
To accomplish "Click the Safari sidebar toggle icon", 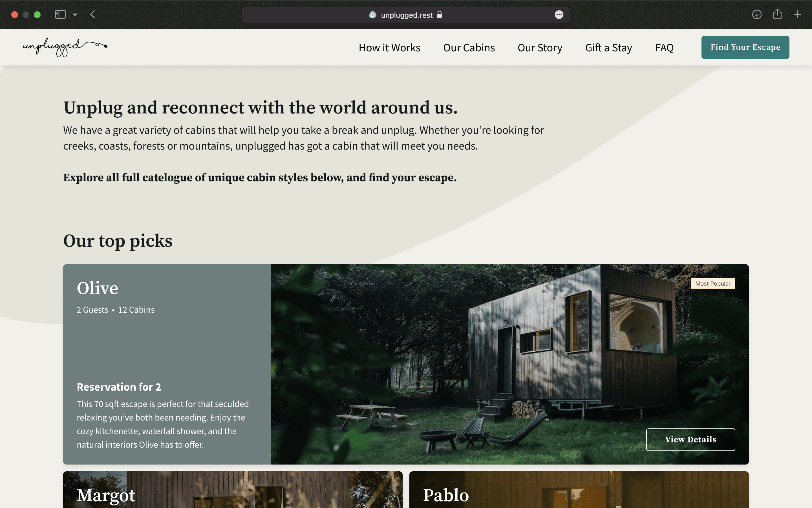I will coord(60,14).
